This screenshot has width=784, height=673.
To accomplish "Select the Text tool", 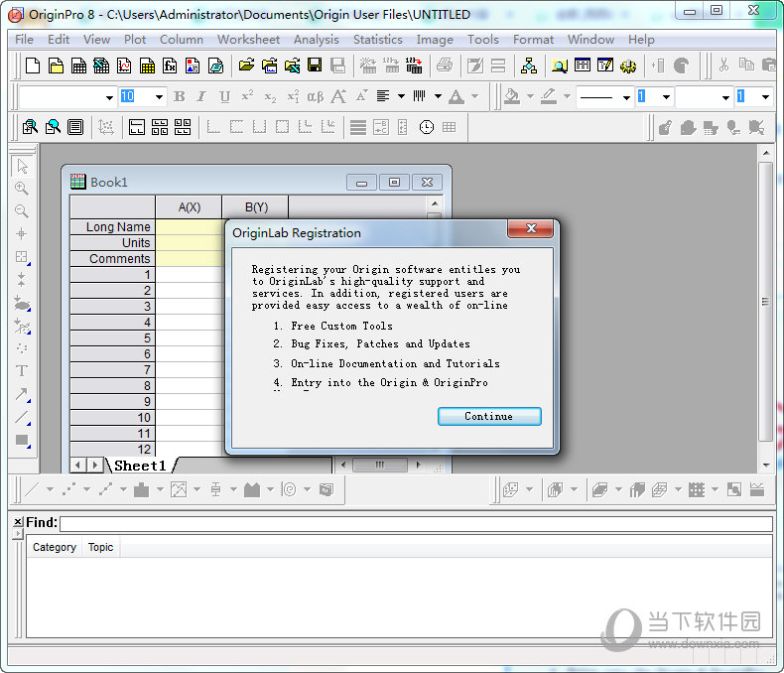I will click(22, 370).
